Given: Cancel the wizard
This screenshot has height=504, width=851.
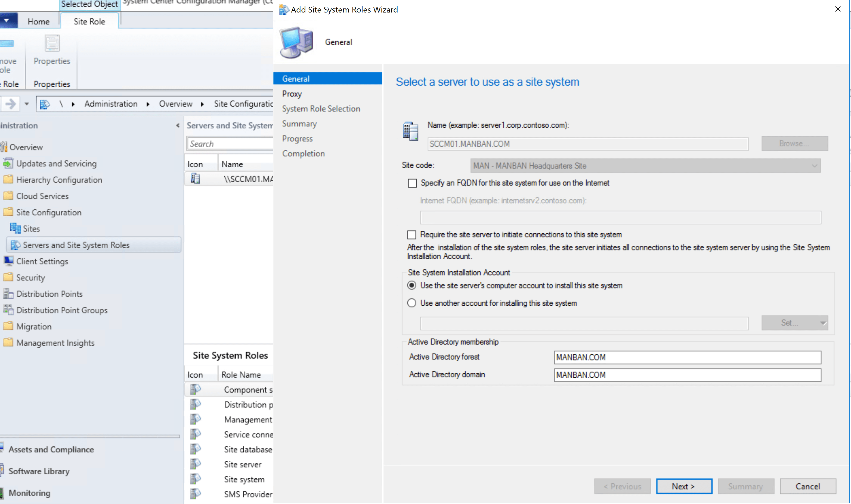Looking at the screenshot, I should pyautogui.click(x=807, y=486).
